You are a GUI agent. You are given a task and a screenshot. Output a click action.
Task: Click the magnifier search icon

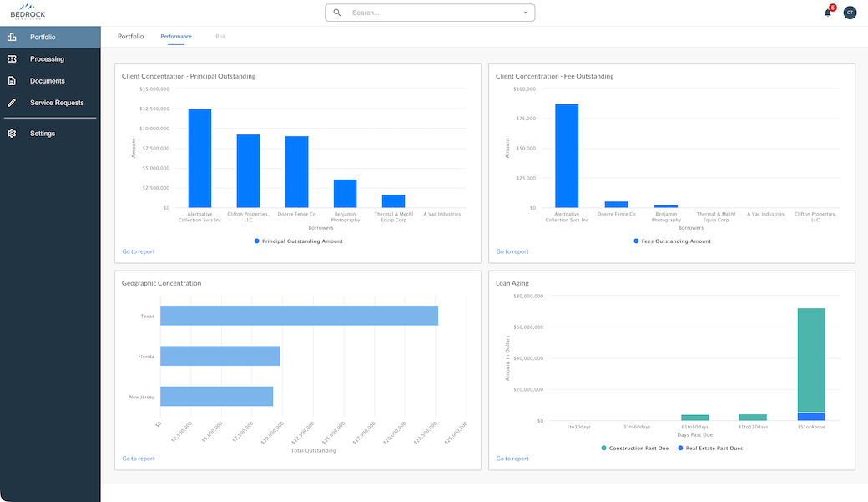[x=336, y=13]
